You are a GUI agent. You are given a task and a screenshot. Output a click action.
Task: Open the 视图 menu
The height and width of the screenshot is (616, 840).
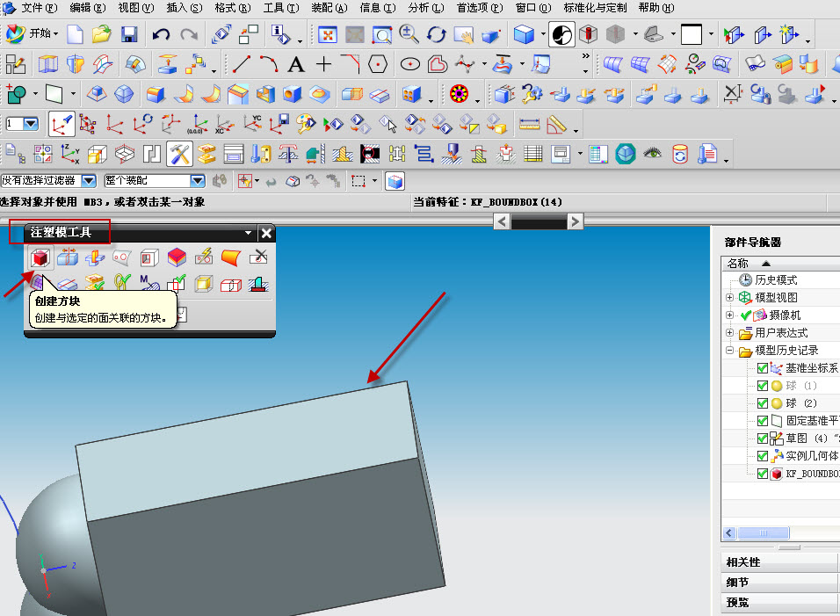pyautogui.click(x=136, y=8)
